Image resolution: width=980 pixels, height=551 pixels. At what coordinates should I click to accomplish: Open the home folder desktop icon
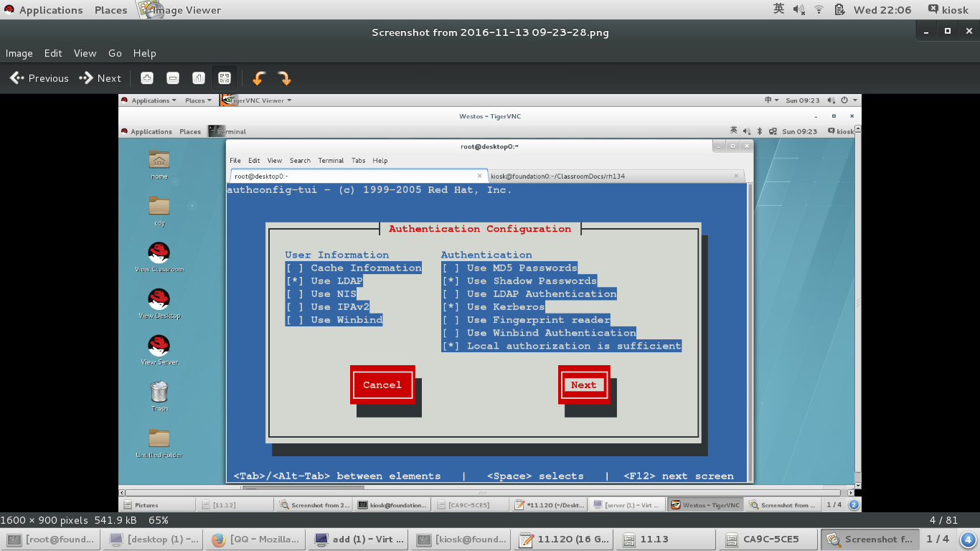(159, 164)
